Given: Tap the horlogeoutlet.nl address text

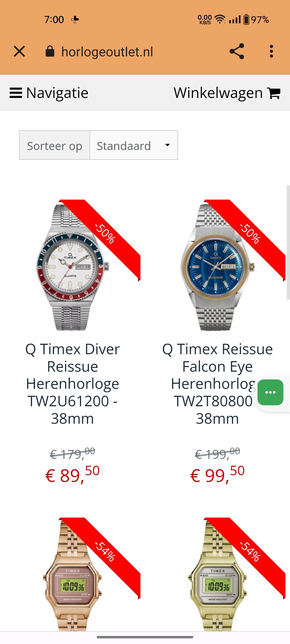Looking at the screenshot, I should click(x=107, y=52).
